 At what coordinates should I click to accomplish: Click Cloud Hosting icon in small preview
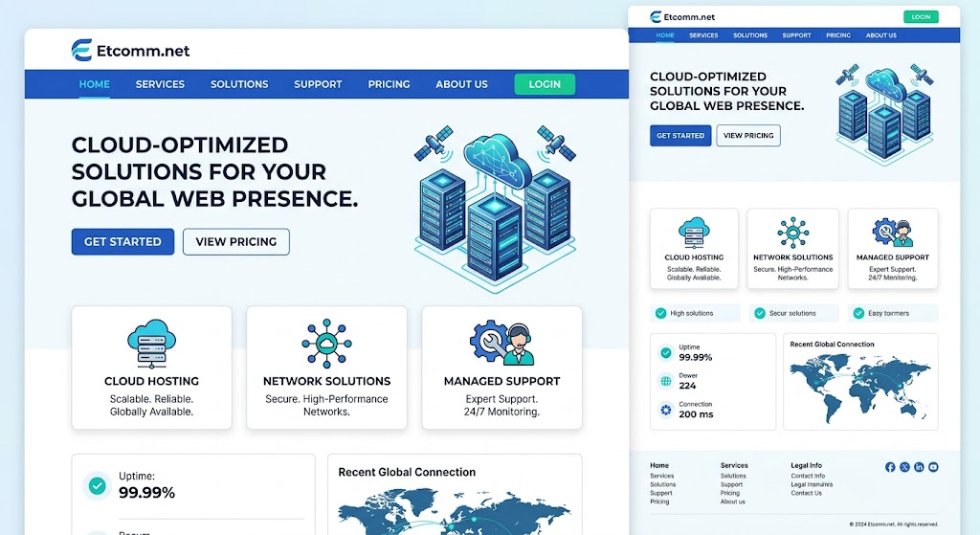694,234
